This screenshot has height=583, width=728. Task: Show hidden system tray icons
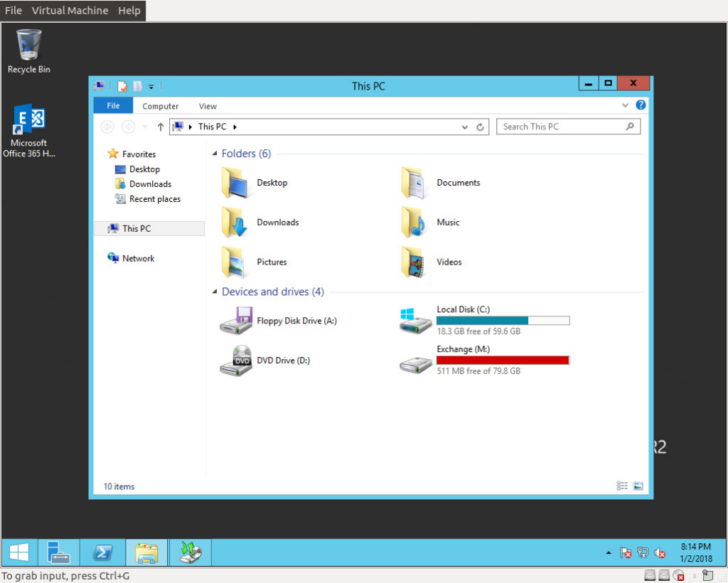(x=609, y=553)
